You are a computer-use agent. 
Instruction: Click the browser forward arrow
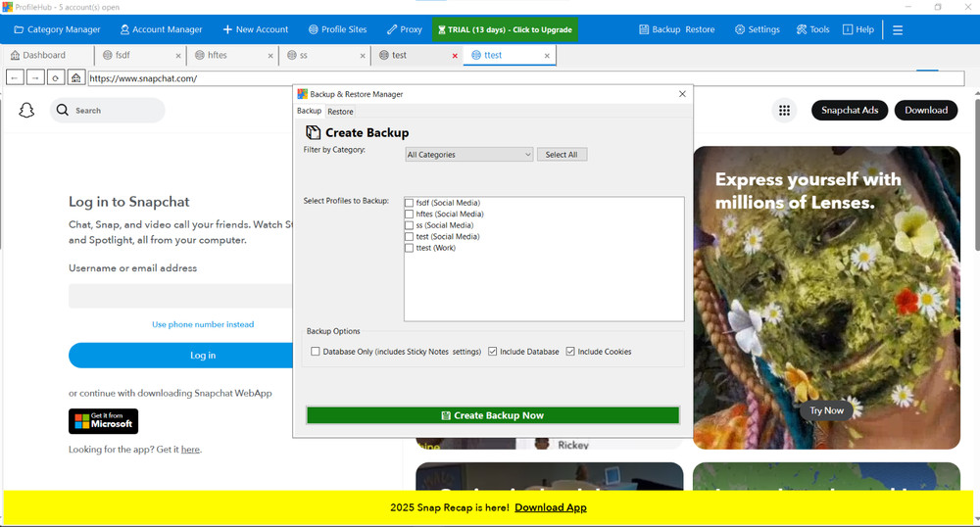tap(35, 77)
